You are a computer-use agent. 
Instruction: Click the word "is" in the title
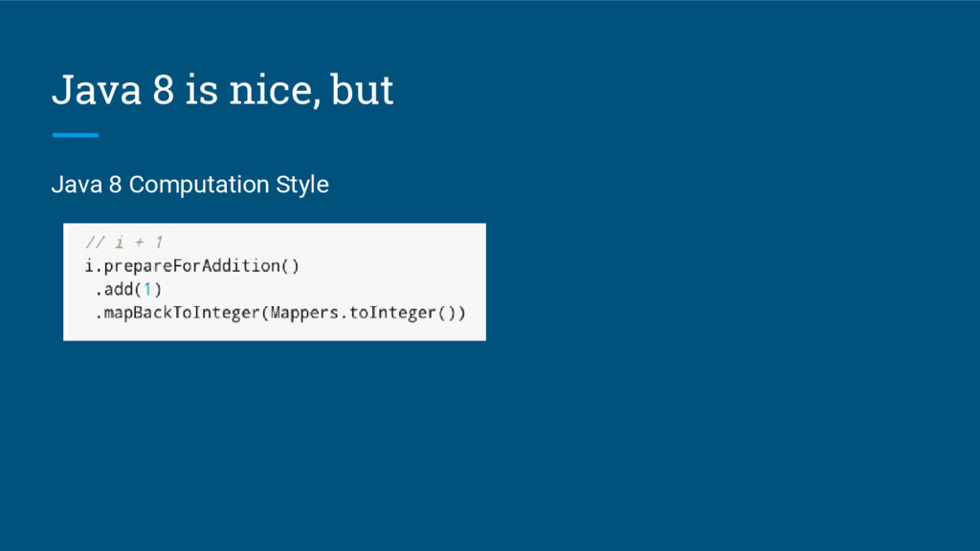point(201,90)
